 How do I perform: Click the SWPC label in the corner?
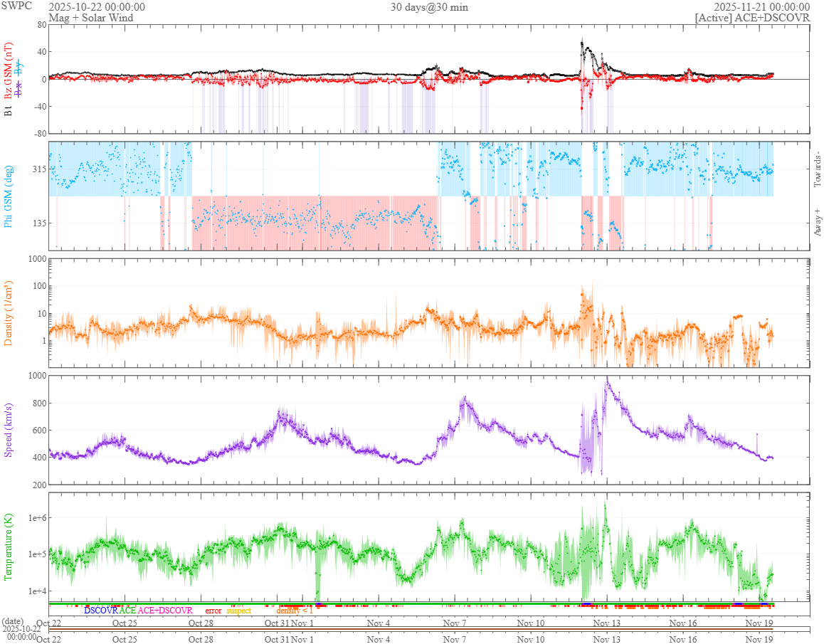pos(16,6)
